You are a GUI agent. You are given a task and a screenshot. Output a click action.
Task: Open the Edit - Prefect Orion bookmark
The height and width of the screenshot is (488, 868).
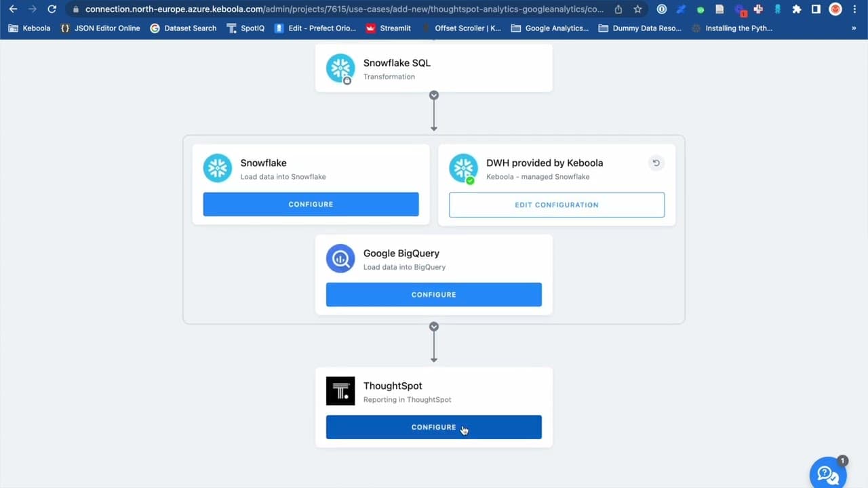point(315,28)
